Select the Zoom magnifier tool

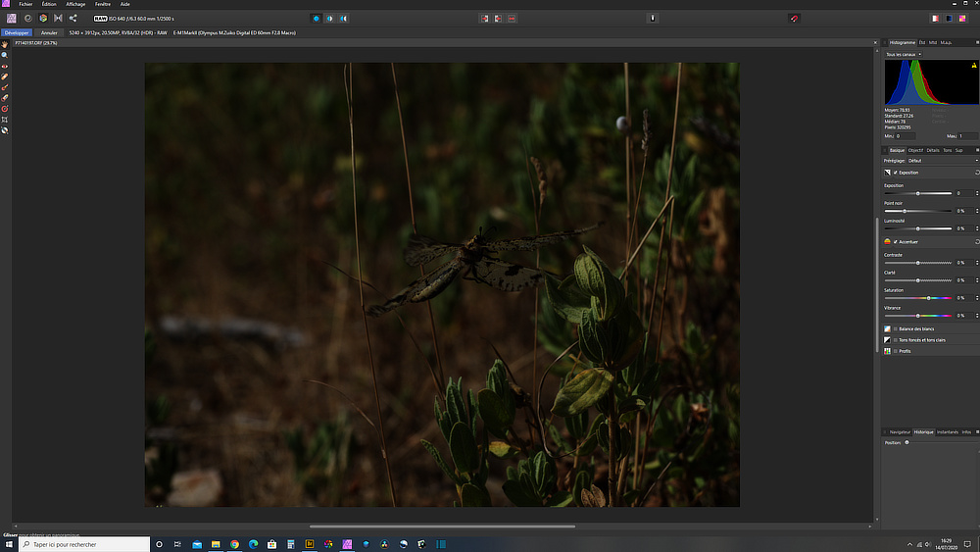click(x=4, y=55)
